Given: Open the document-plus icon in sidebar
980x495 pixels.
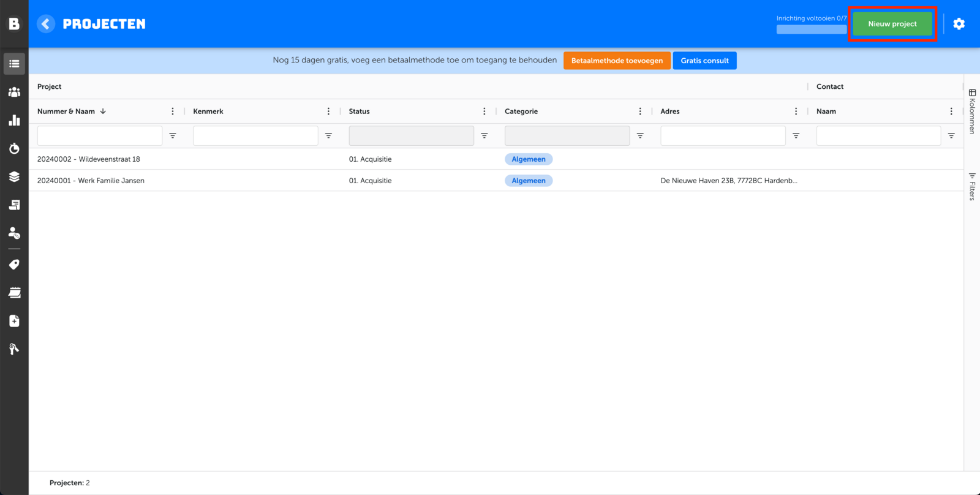Looking at the screenshot, I should point(14,321).
